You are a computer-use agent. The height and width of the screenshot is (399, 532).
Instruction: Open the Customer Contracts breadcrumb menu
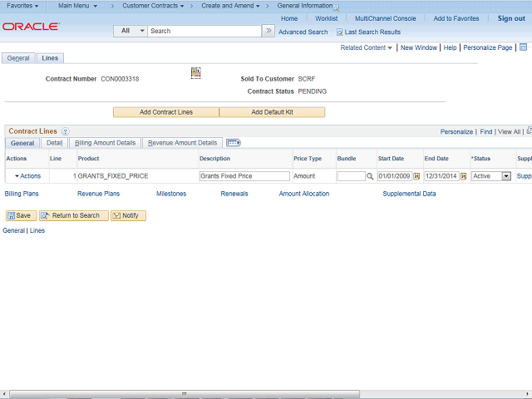click(153, 6)
